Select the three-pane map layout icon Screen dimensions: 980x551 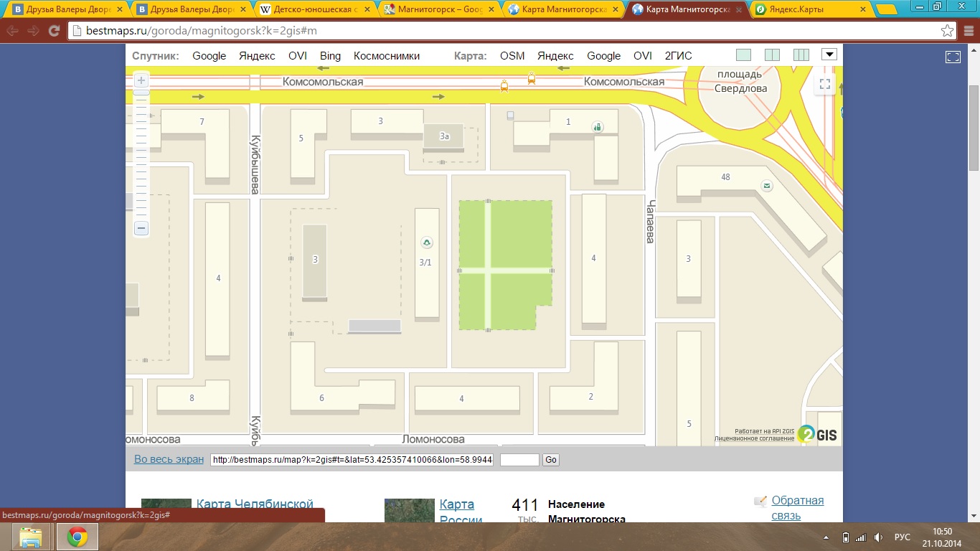(x=801, y=55)
